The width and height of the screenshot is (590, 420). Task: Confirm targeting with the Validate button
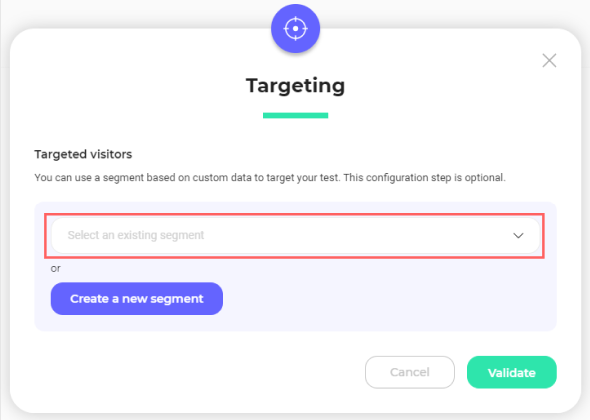click(x=511, y=372)
